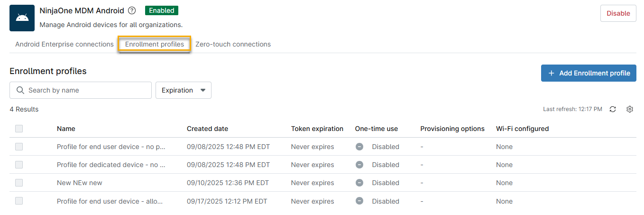Open the New NEw new profile
Viewport: 644px width, 215px height.
tap(80, 183)
